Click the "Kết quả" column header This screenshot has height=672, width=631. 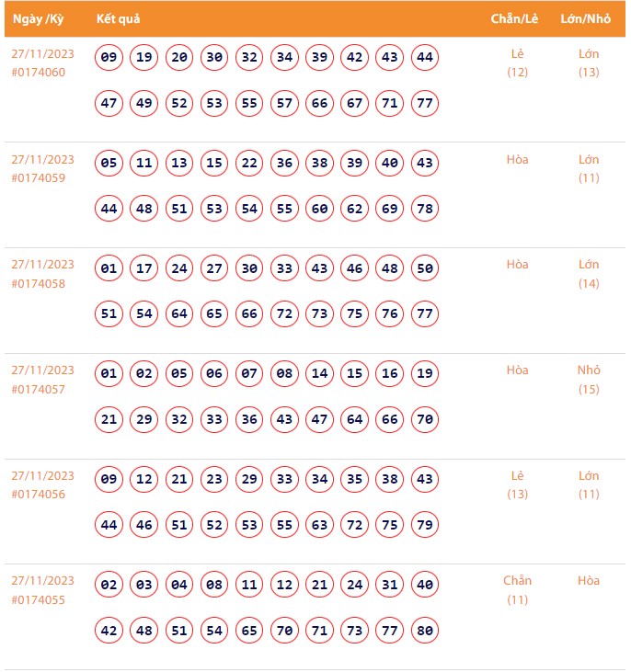(x=118, y=19)
